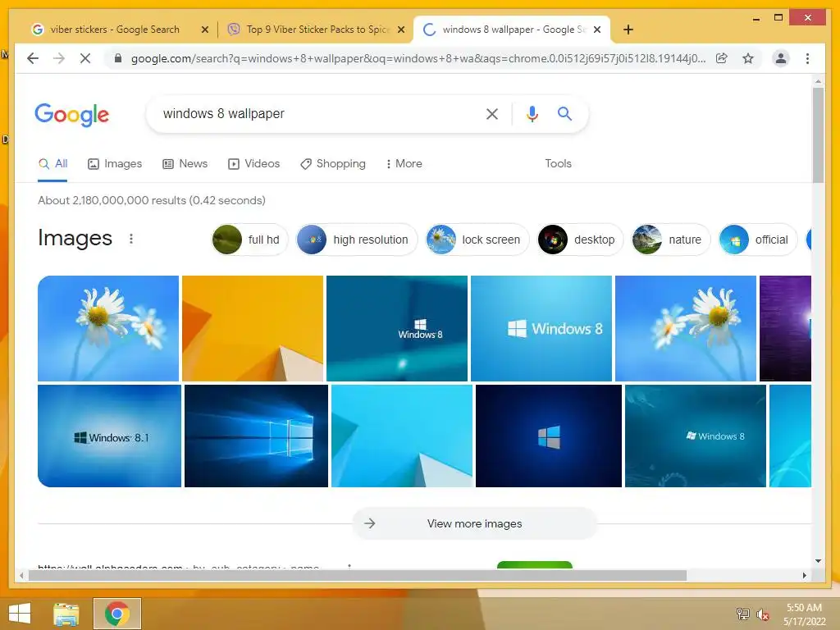Image resolution: width=840 pixels, height=630 pixels.
Task: Open the Tools search filters
Action: (x=558, y=163)
